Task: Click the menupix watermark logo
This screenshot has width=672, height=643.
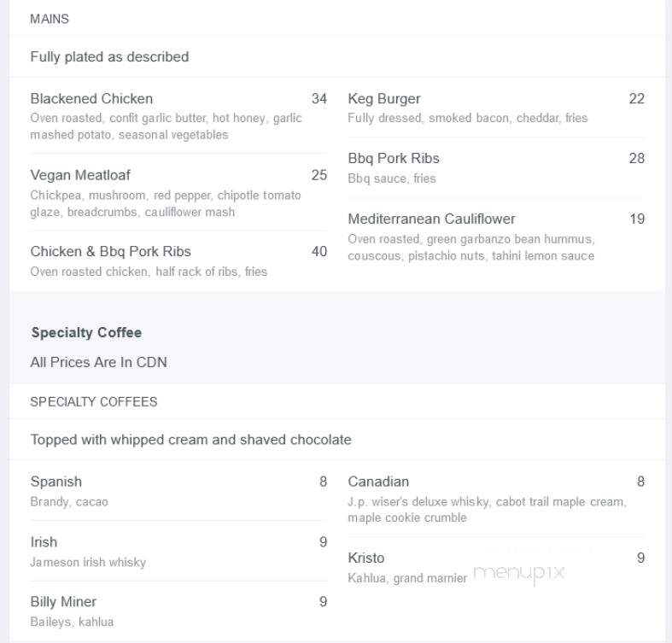Action: pyautogui.click(x=519, y=574)
